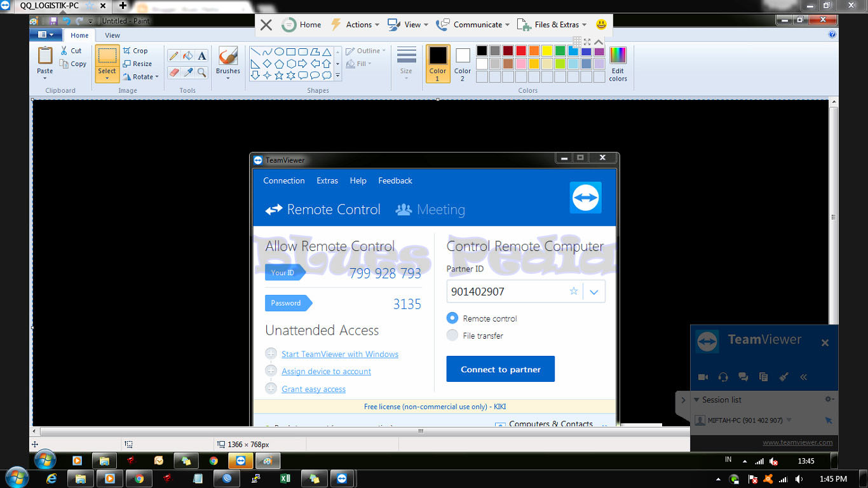
Task: Select the File transfer radio button
Action: point(452,335)
